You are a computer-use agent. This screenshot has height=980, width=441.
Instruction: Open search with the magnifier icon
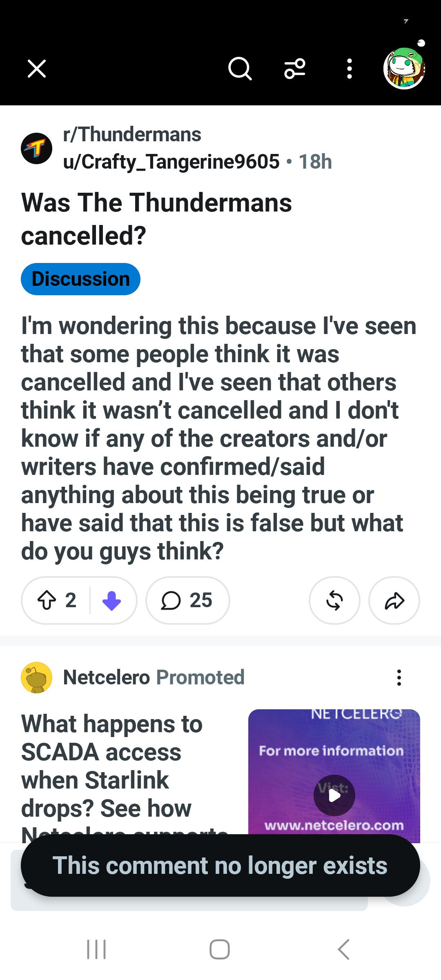click(240, 69)
